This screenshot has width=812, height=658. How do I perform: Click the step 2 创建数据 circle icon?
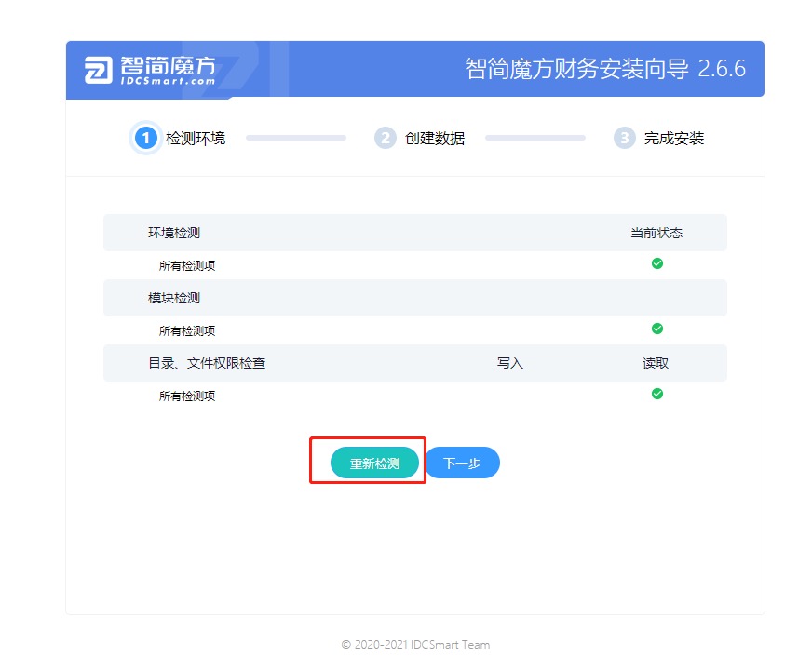click(x=385, y=138)
